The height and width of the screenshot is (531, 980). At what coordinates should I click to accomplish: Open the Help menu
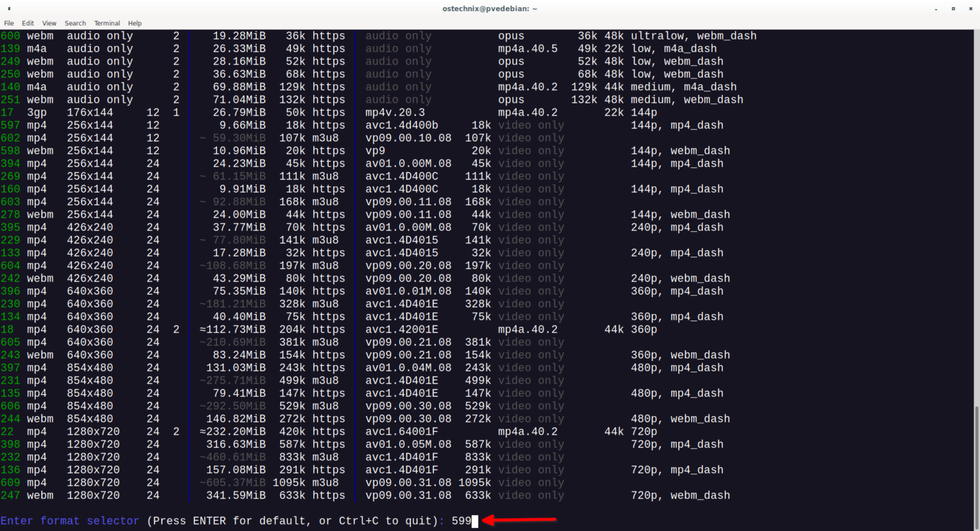(x=135, y=23)
